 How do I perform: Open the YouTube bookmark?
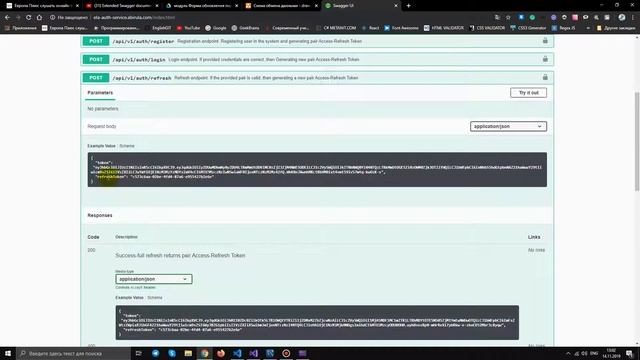pos(188,28)
